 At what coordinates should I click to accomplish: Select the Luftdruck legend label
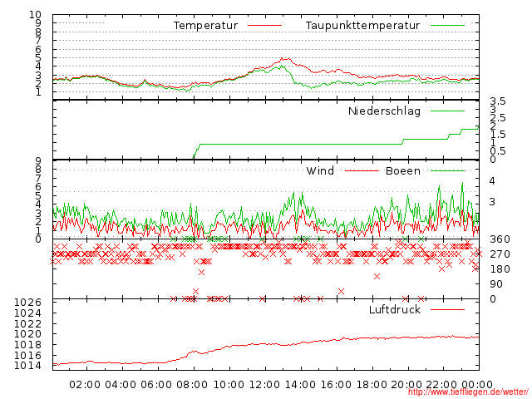pos(395,309)
